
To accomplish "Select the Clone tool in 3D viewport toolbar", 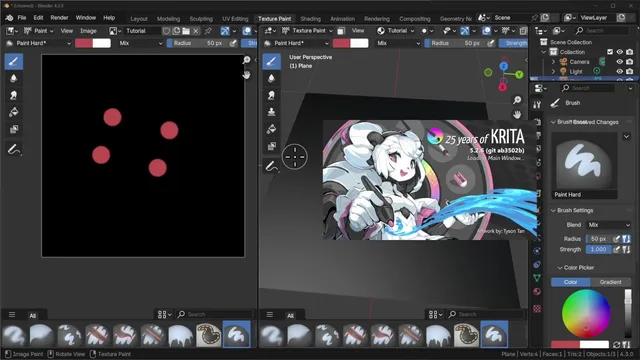I will click(271, 112).
